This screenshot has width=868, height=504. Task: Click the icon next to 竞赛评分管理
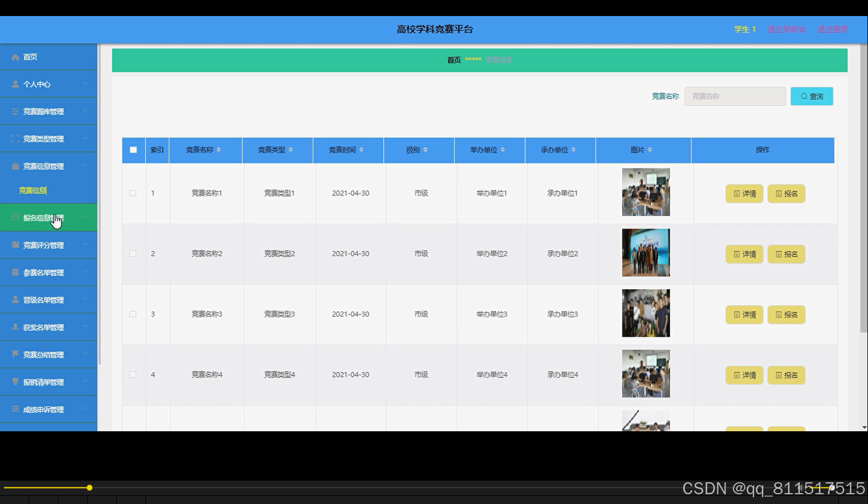pos(15,245)
